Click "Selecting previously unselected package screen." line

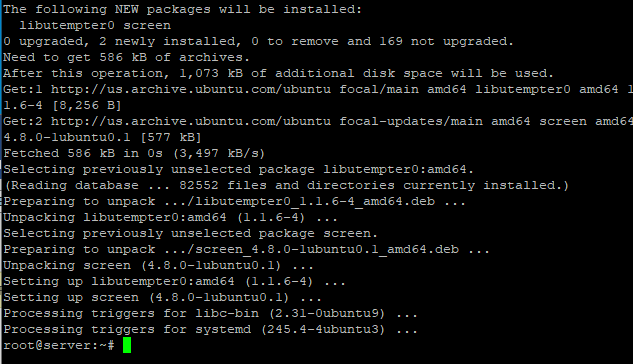pos(190,234)
